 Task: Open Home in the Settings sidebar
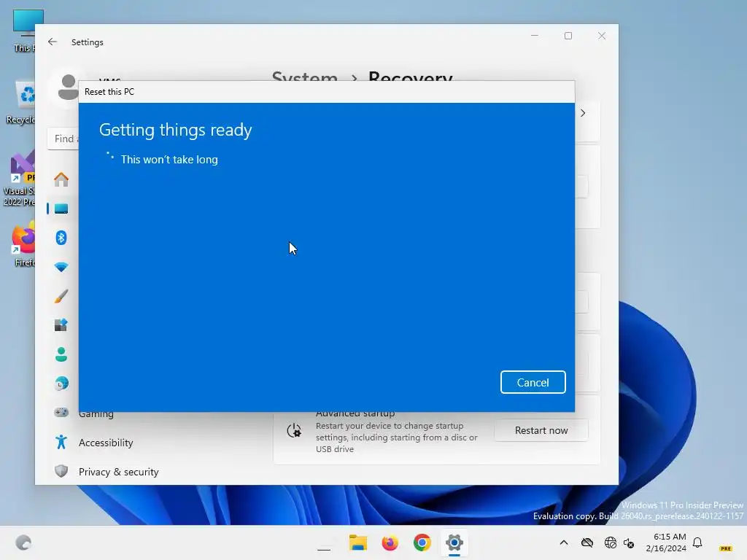(x=61, y=179)
